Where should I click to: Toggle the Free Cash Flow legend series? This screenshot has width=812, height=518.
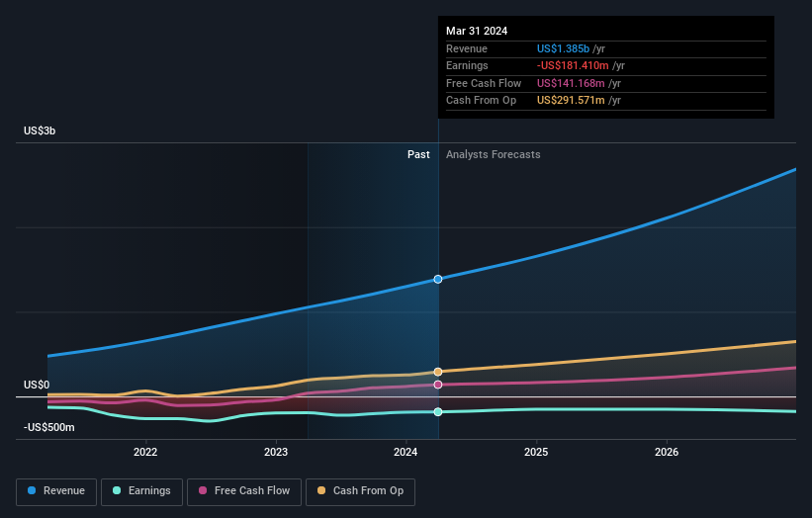(244, 491)
